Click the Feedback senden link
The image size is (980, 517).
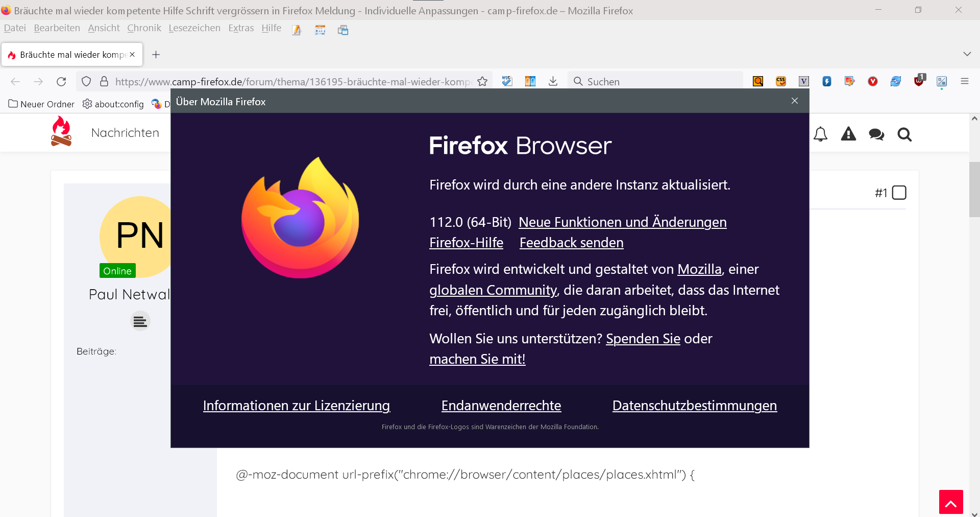[x=572, y=243]
